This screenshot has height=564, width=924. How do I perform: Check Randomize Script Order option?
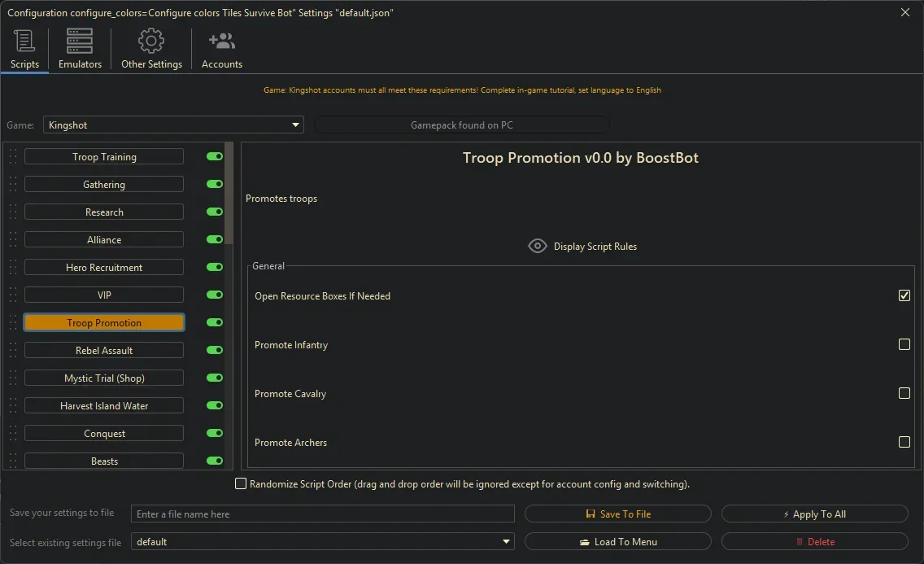[241, 484]
